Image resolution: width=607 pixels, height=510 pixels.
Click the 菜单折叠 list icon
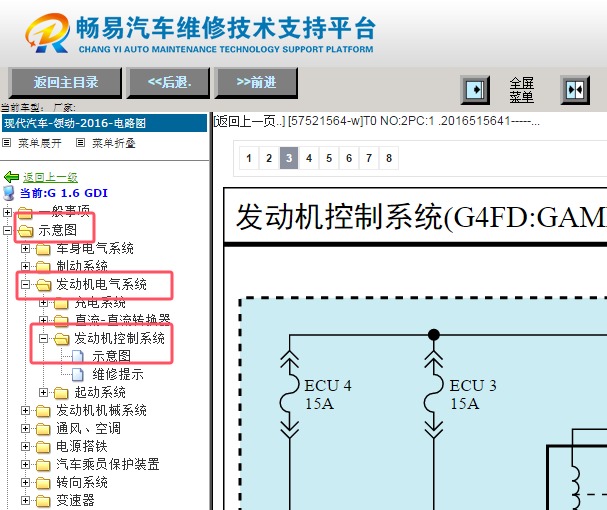[x=80, y=143]
